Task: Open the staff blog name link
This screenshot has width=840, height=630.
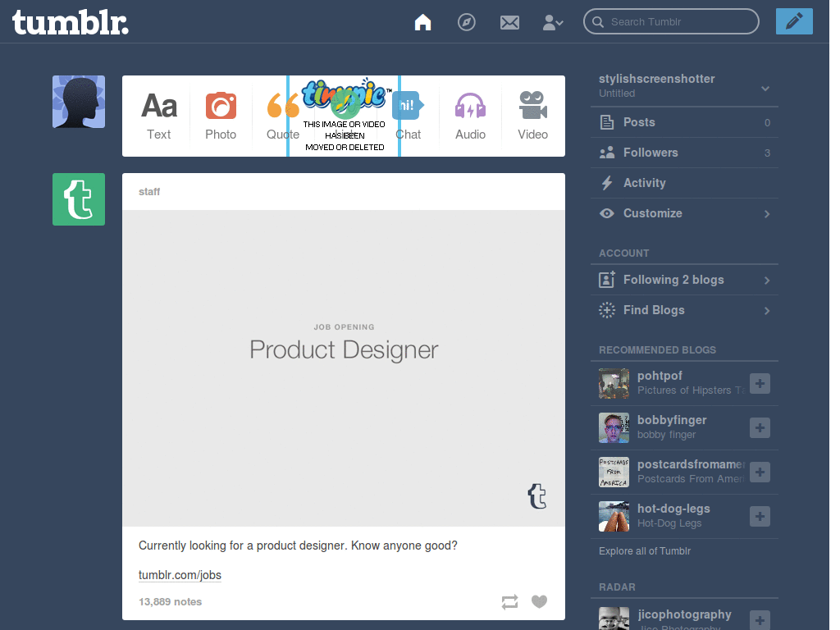Action: 149,192
